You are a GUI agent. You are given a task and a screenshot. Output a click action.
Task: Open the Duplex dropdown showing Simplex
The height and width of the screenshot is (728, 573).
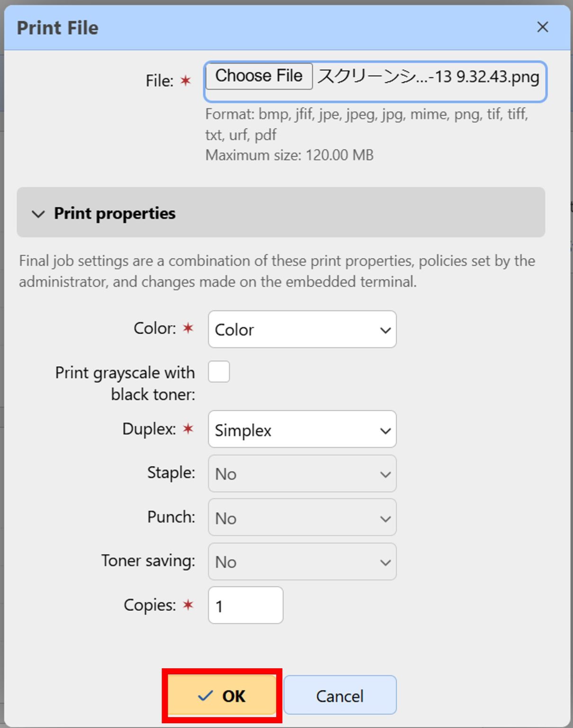click(x=302, y=430)
